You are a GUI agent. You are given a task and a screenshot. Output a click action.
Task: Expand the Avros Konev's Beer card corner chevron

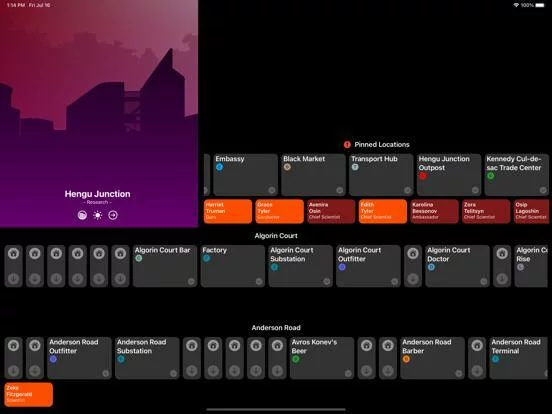[348, 374]
